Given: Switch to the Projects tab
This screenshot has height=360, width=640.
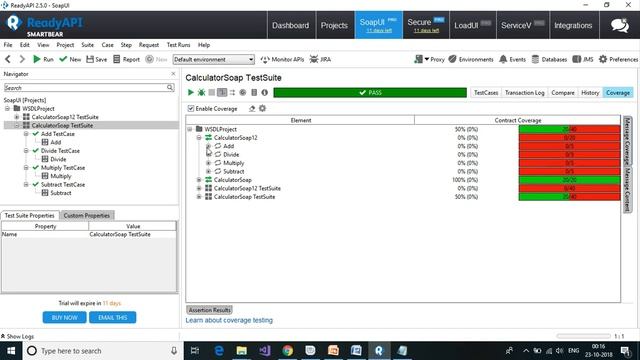Looking at the screenshot, I should [x=334, y=25].
